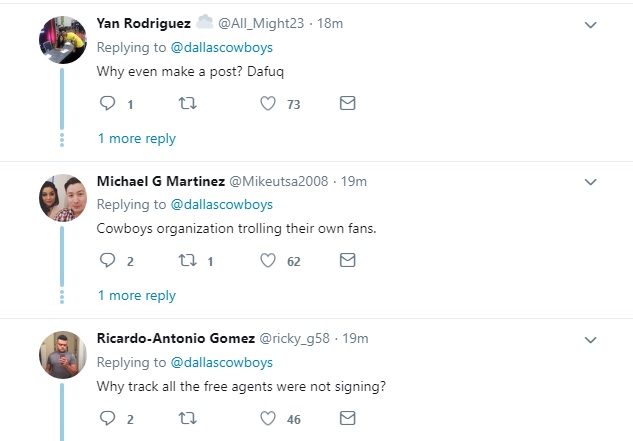Screen dimensions: 633x441
Task: Retweet Michael G Martinez's tweet
Action: click(187, 260)
